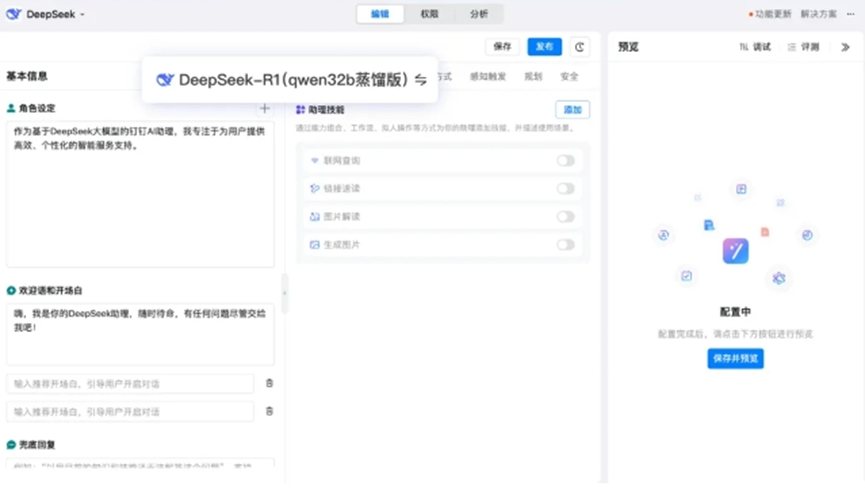The width and height of the screenshot is (865, 490).
Task: Click the 评测 button in preview header
Action: click(x=803, y=47)
